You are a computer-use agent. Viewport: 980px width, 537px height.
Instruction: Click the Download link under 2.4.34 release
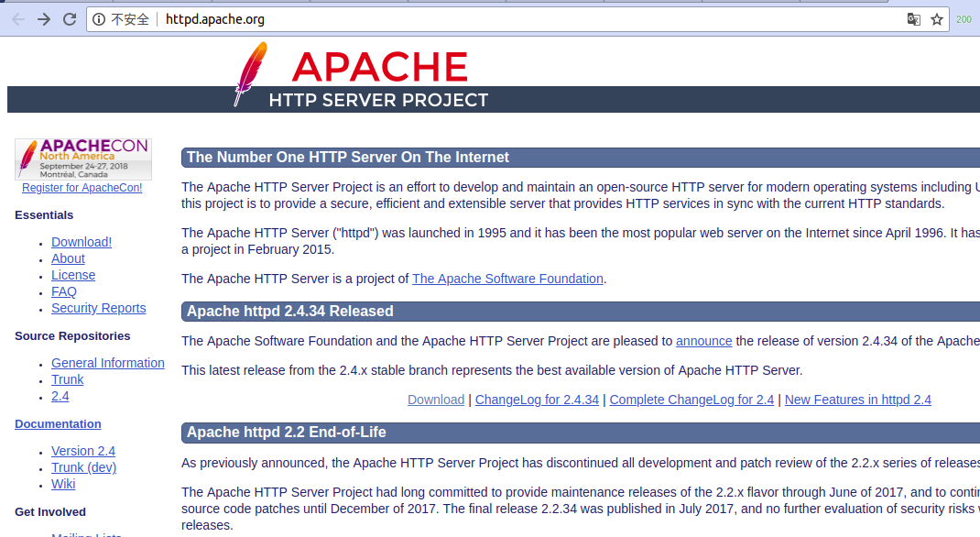pos(436,400)
